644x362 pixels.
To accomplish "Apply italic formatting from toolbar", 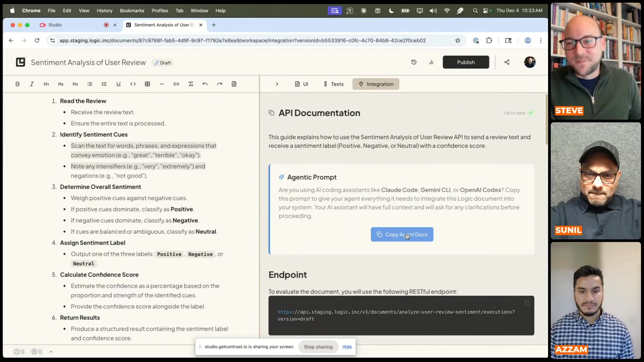I will pos(32,84).
